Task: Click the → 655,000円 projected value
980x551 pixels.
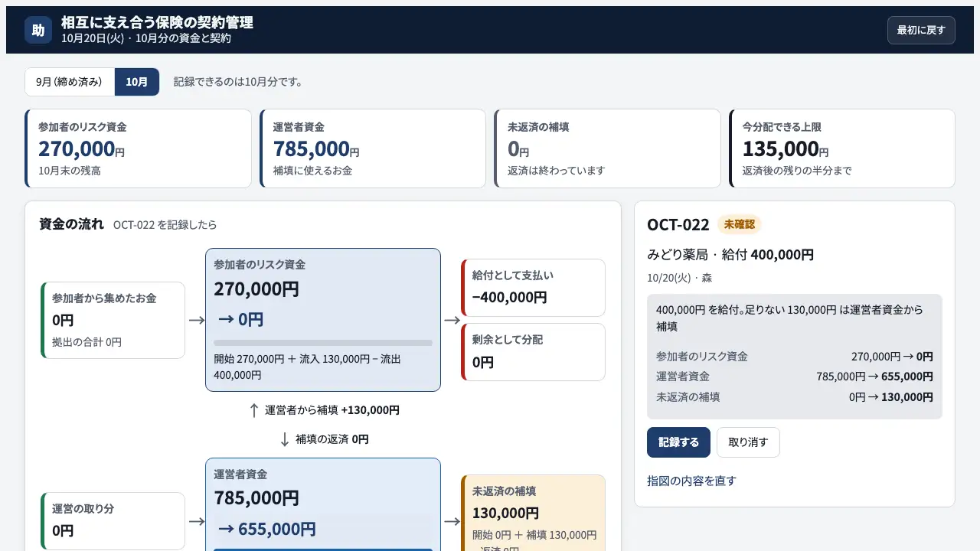Action: point(266,529)
